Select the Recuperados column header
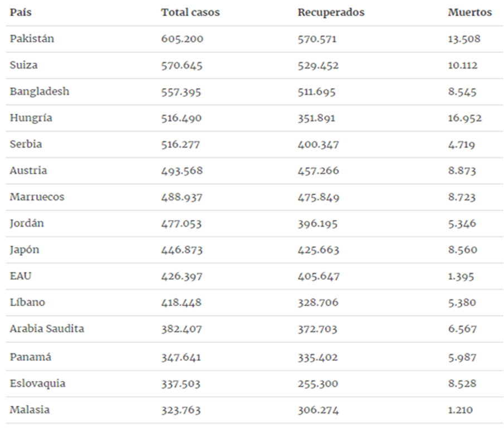 pos(331,12)
